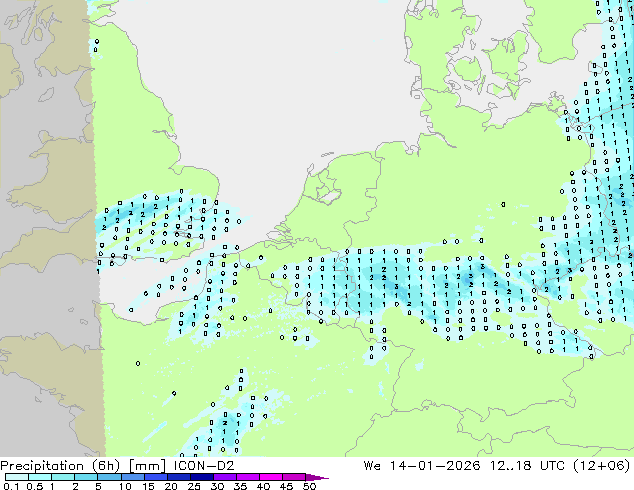634x490 pixels.
Task: Click the '(12+06)' forecast offset text
Action: tap(602, 466)
